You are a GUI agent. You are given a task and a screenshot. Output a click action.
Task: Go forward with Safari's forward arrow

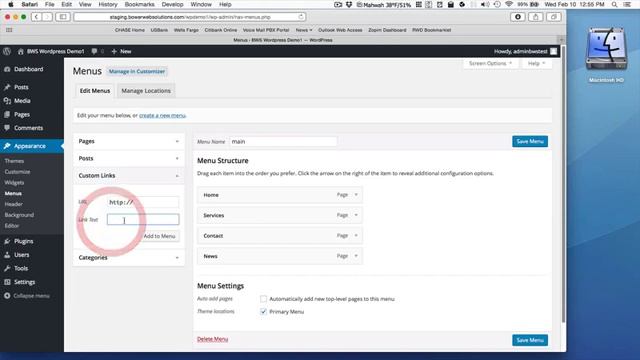coord(47,17)
